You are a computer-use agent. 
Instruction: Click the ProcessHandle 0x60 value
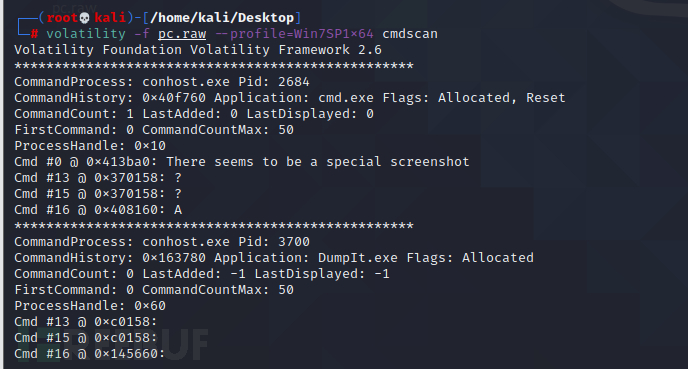150,305
